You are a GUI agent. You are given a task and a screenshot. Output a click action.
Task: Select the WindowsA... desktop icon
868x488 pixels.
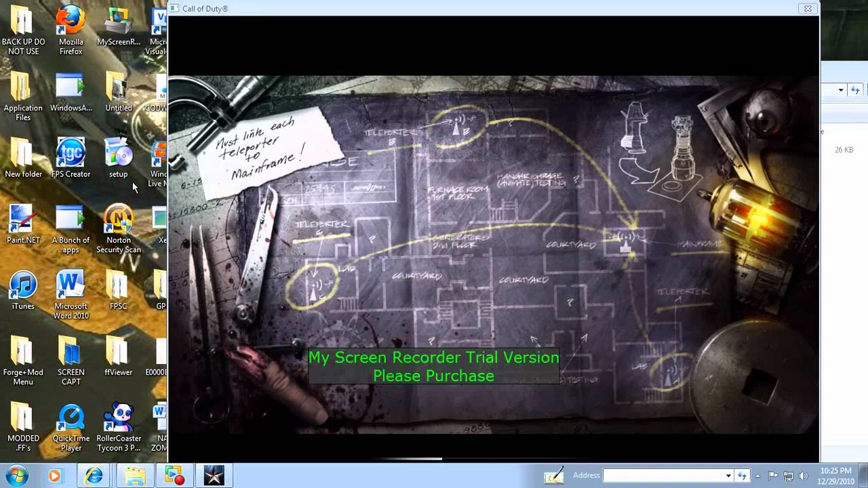pyautogui.click(x=71, y=91)
